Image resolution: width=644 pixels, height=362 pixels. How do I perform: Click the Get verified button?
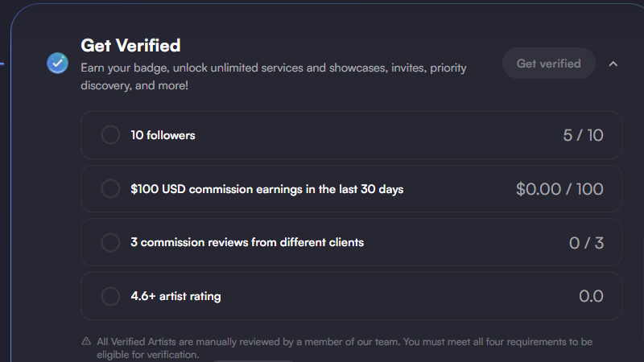549,64
